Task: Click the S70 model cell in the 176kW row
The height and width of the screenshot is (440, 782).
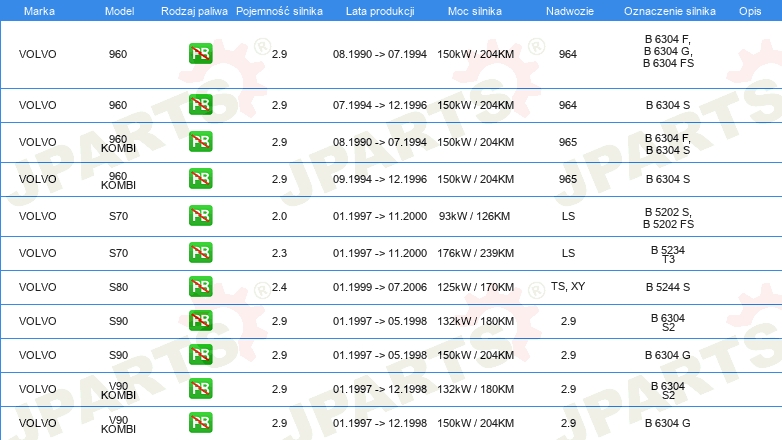Action: (119, 253)
